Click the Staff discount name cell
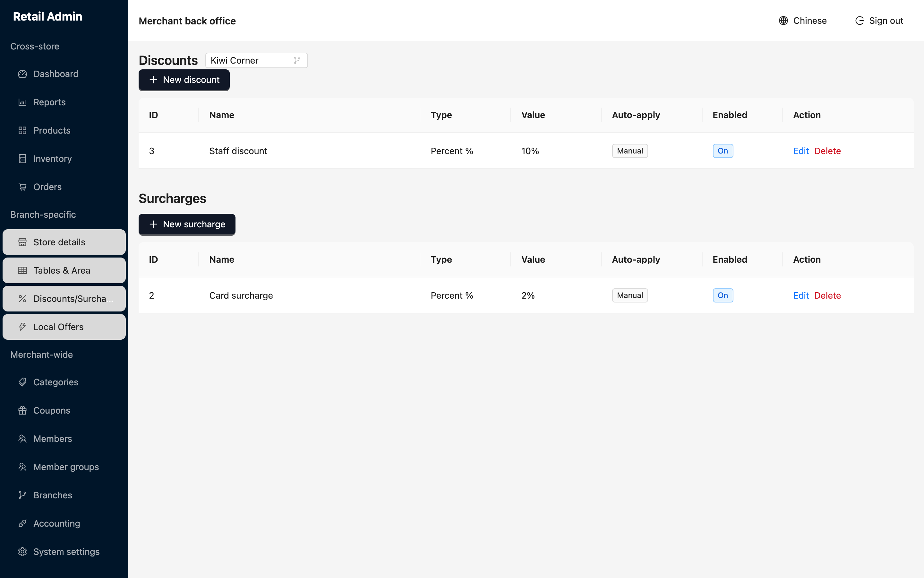The image size is (924, 578). [x=238, y=151]
